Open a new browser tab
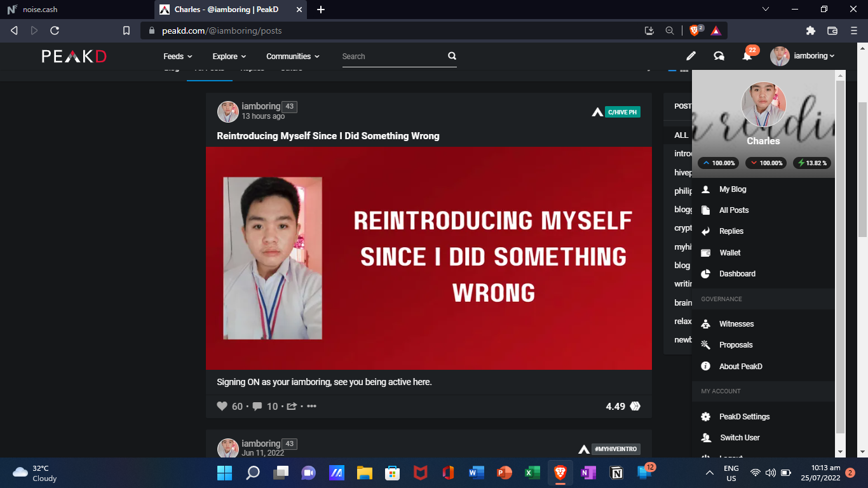Image resolution: width=868 pixels, height=488 pixels. (321, 10)
